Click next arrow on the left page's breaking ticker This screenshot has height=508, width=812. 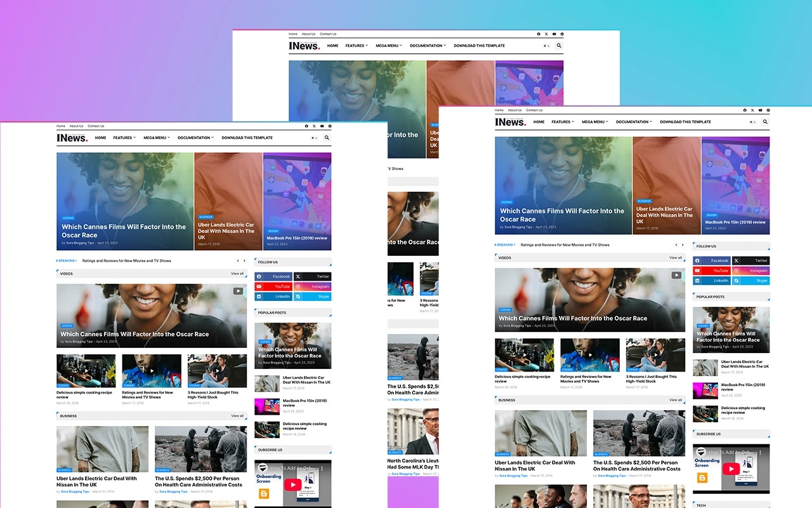pyautogui.click(x=244, y=261)
